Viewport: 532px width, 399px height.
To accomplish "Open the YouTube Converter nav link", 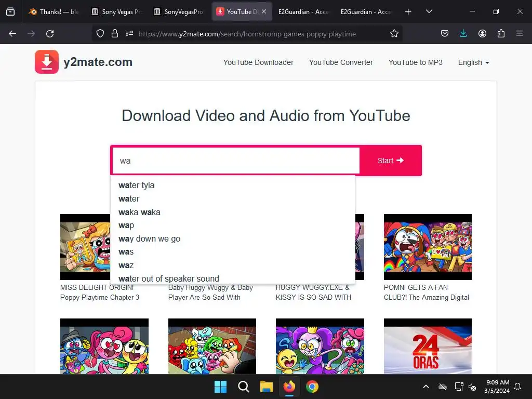I will point(341,62).
